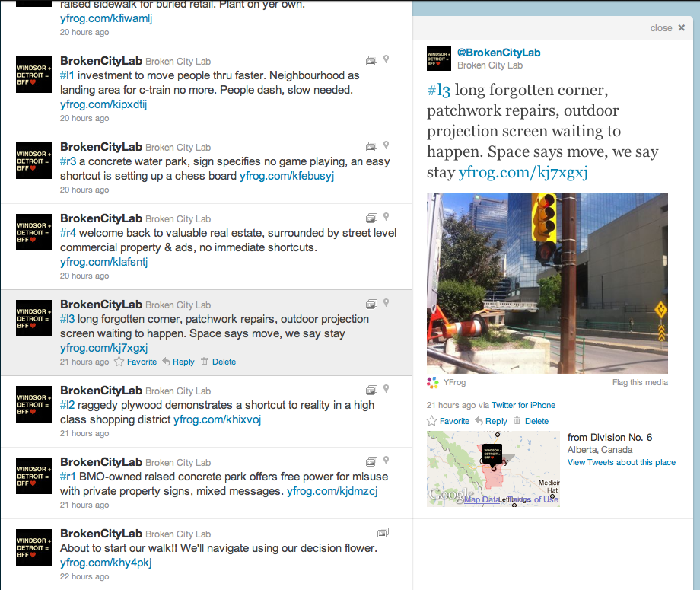Click the location pin on the #r3 tweet

pos(386,145)
